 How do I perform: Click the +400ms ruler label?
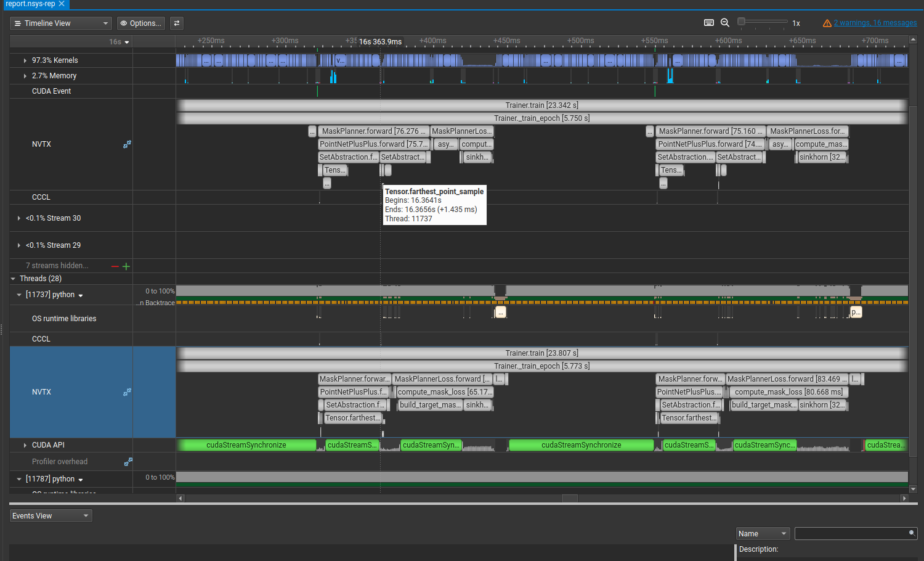[x=432, y=41]
